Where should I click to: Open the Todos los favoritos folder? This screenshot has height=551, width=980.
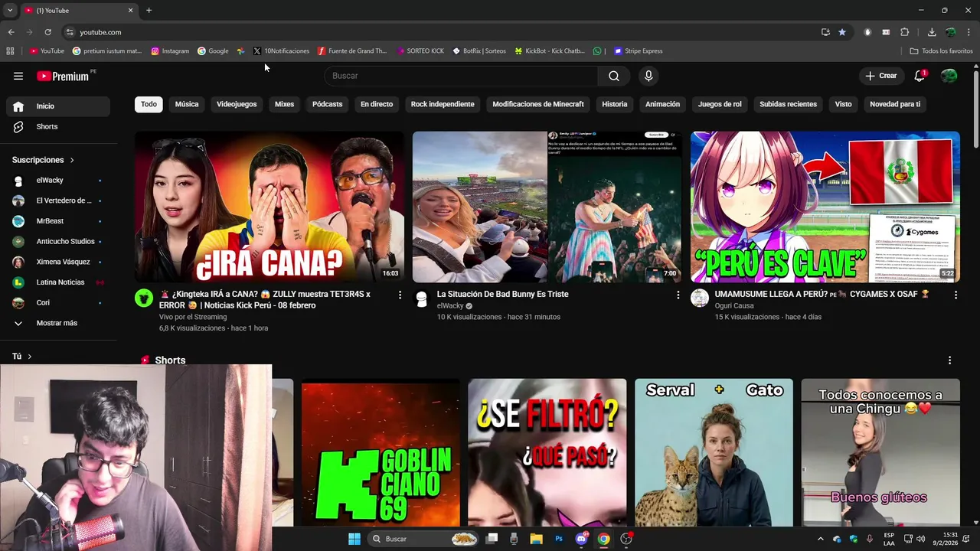941,51
